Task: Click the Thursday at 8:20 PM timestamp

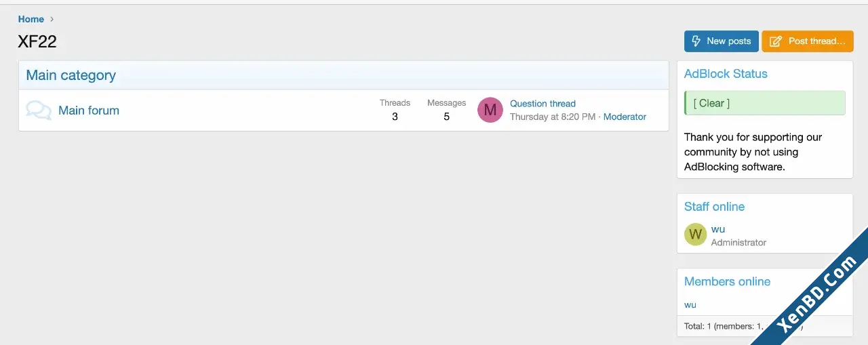Action: pos(553,117)
